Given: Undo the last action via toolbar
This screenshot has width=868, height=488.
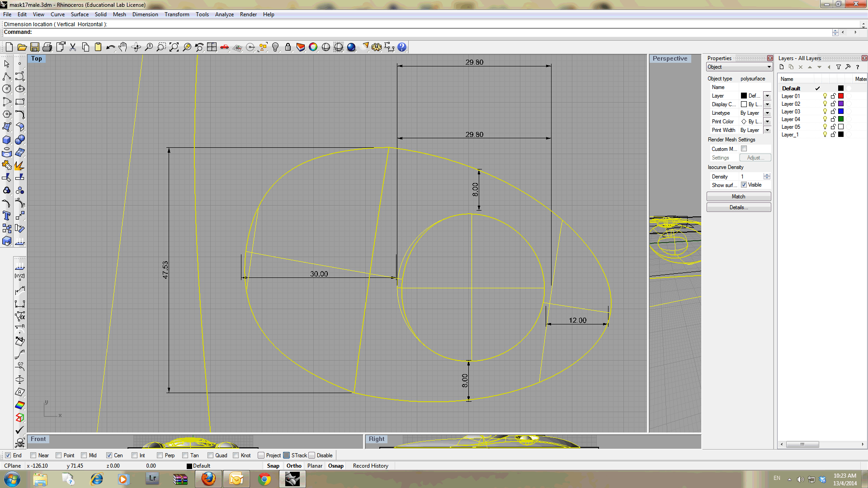Looking at the screenshot, I should [111, 47].
